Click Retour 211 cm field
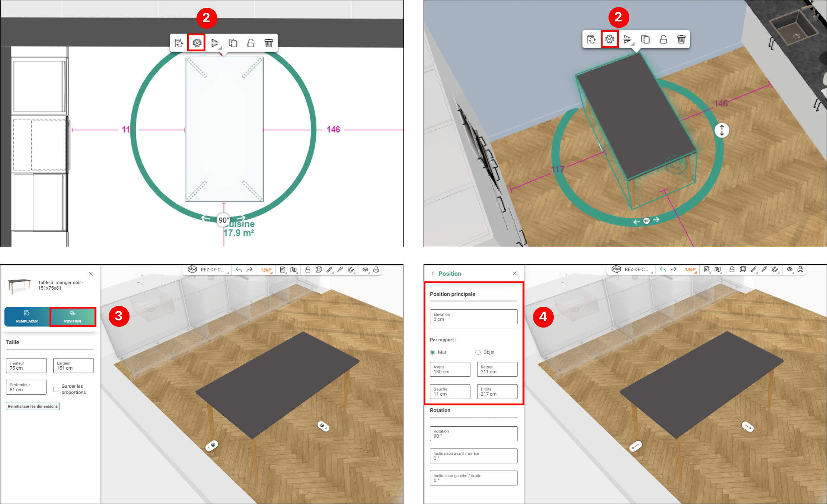The image size is (827, 504). pos(497,369)
